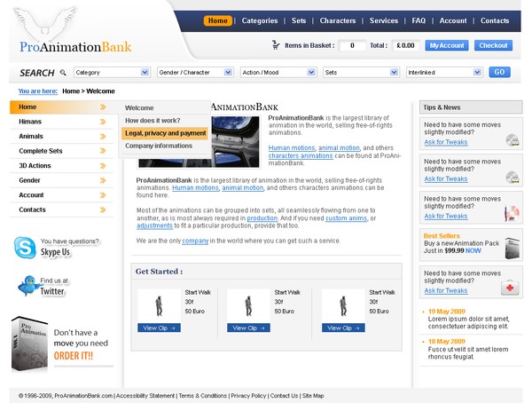Click the red CD icon in third tip
This screenshot has width=532, height=403.
coord(512,214)
